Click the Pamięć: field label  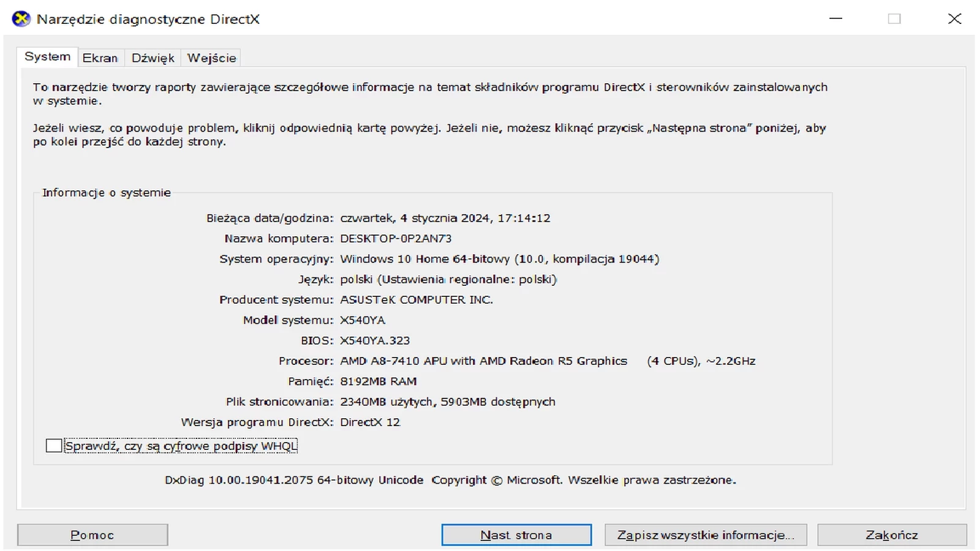click(x=311, y=381)
